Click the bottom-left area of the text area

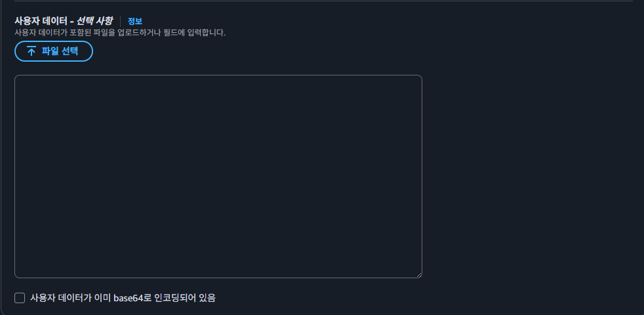[x=22, y=270]
